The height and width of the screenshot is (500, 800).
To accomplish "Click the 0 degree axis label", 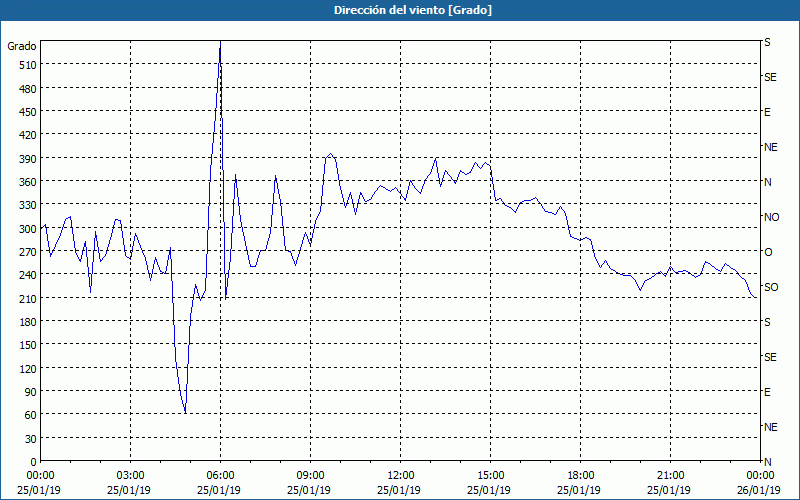I will (x=34, y=462).
